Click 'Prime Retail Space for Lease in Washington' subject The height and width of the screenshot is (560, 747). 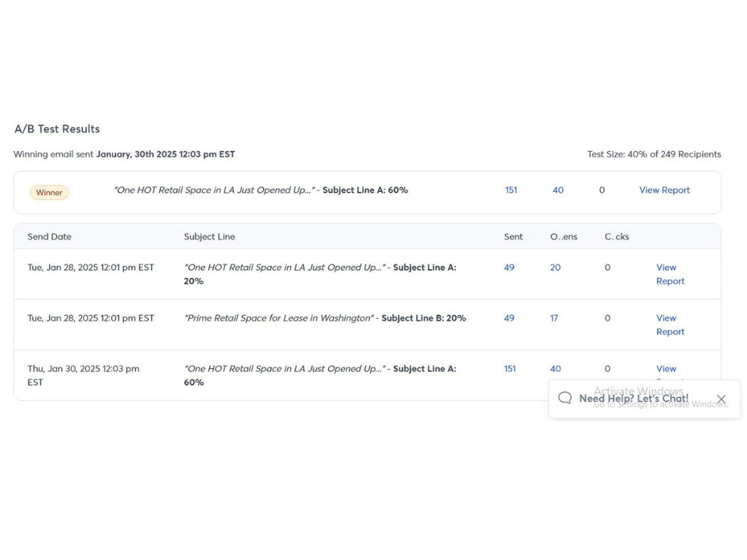click(x=279, y=318)
